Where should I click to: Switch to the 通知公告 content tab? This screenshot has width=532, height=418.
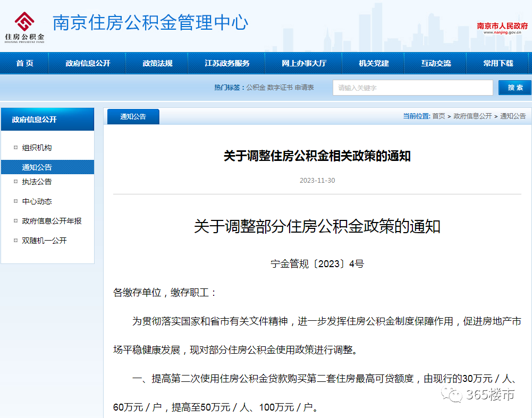pos(132,116)
